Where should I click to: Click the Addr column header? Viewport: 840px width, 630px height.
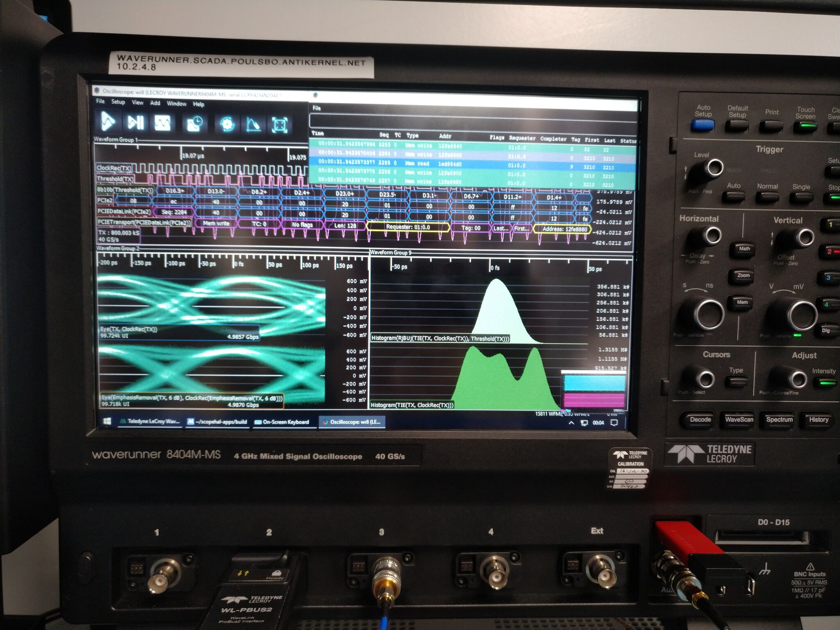445,136
